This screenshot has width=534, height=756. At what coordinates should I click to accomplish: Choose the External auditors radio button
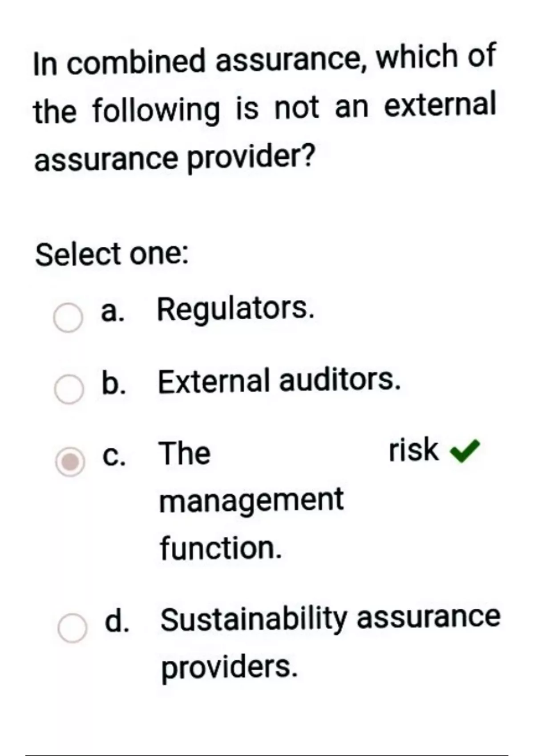click(69, 389)
